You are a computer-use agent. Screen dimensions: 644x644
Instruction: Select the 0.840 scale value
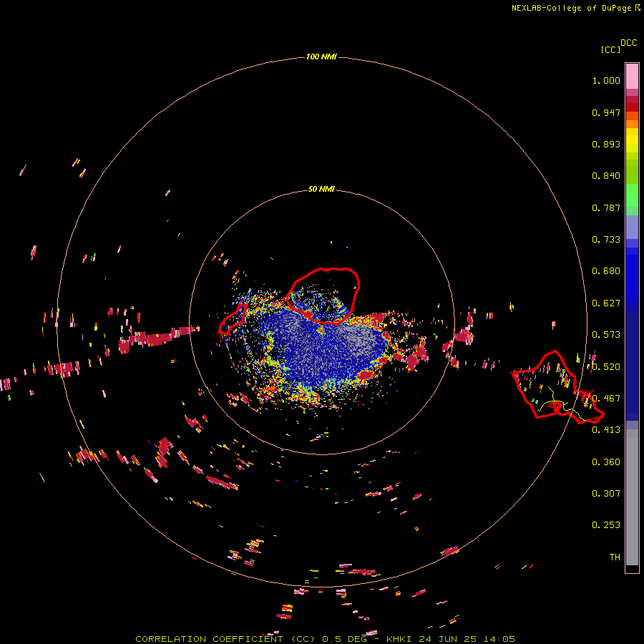[x=606, y=176]
